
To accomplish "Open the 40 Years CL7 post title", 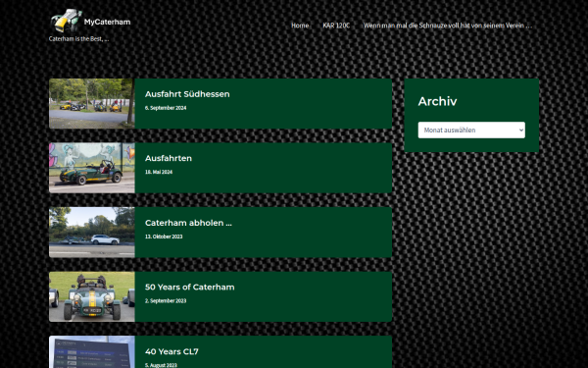I will [171, 352].
